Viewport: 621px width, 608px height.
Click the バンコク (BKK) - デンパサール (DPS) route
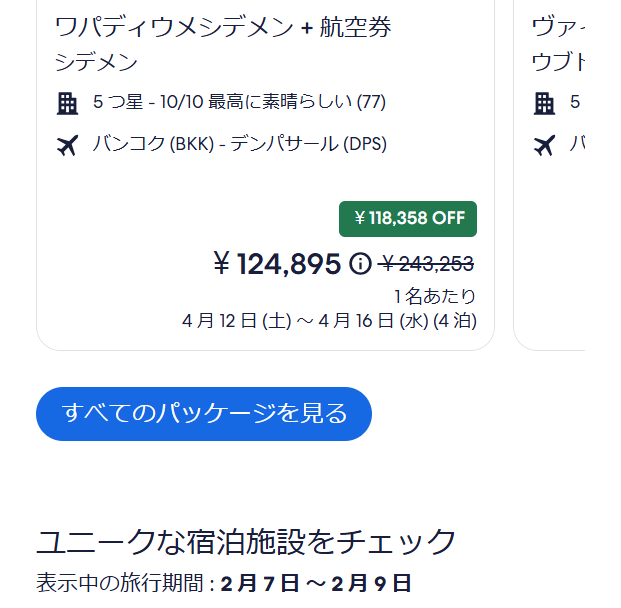[x=240, y=143]
